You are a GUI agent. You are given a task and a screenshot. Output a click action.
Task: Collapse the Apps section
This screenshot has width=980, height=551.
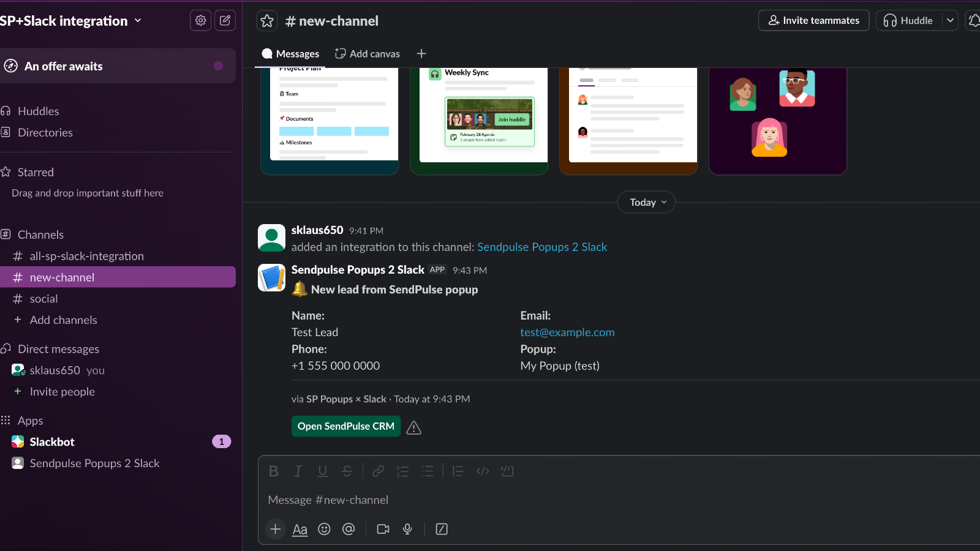pyautogui.click(x=30, y=421)
